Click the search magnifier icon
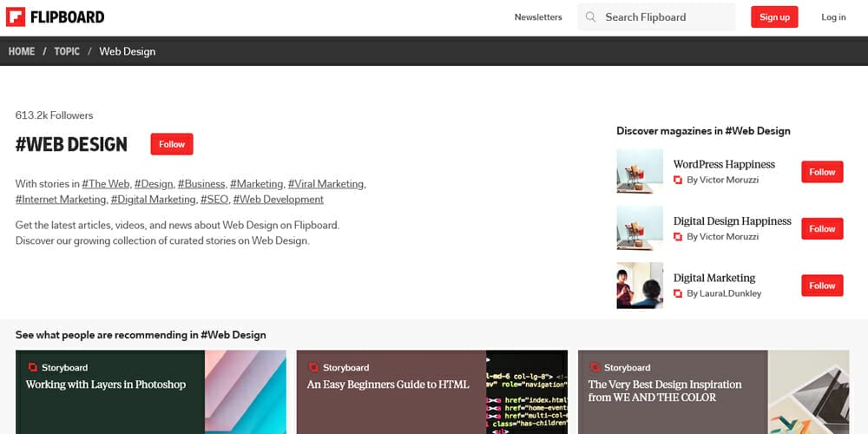Screen dimensions: 868x434 pos(590,17)
